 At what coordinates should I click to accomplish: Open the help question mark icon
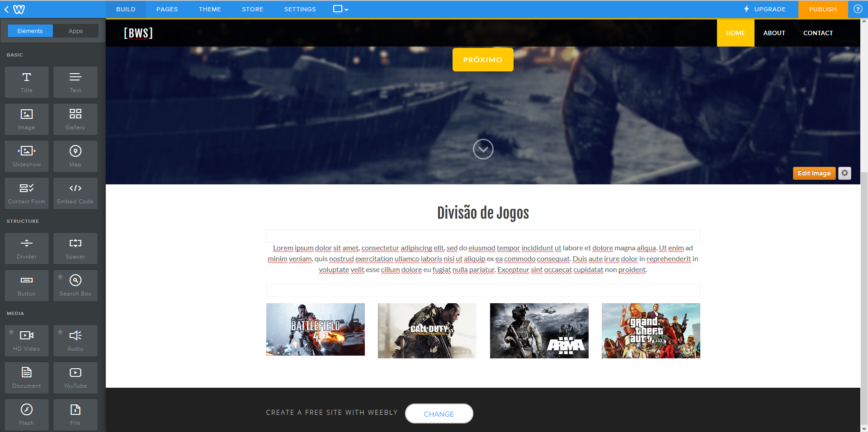coord(858,9)
